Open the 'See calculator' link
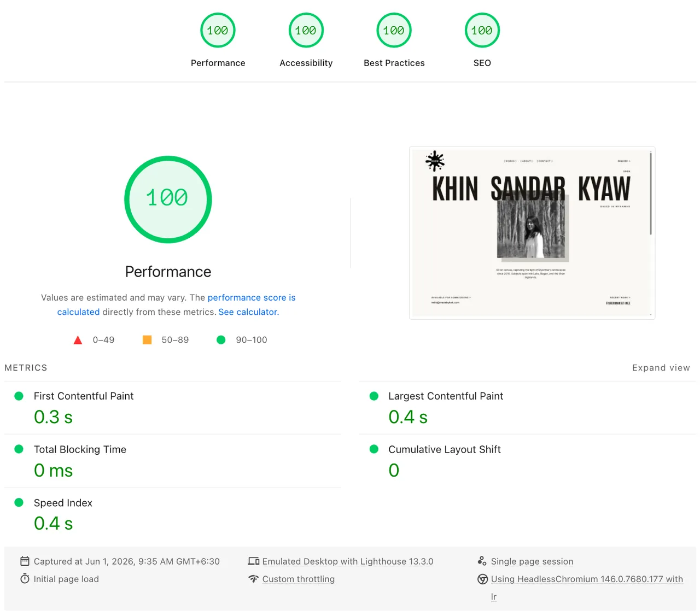 (248, 312)
